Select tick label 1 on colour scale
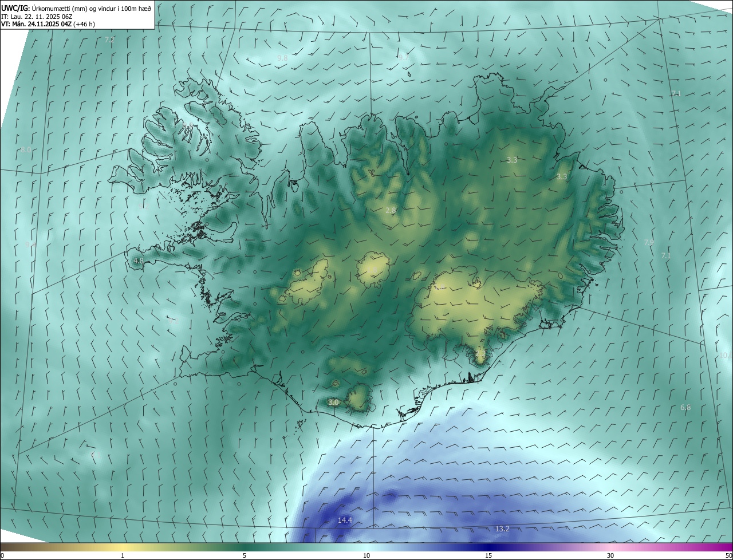The width and height of the screenshot is (733, 560). click(x=123, y=555)
